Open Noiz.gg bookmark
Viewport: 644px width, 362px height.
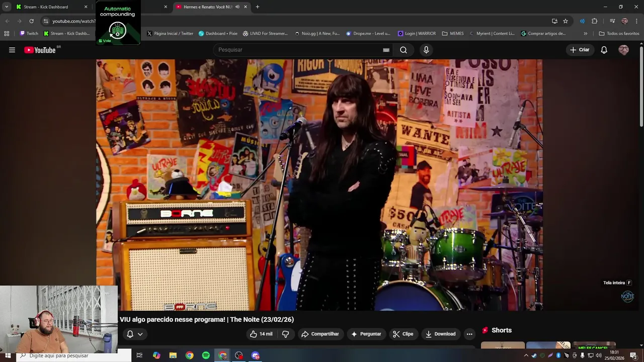pos(317,34)
